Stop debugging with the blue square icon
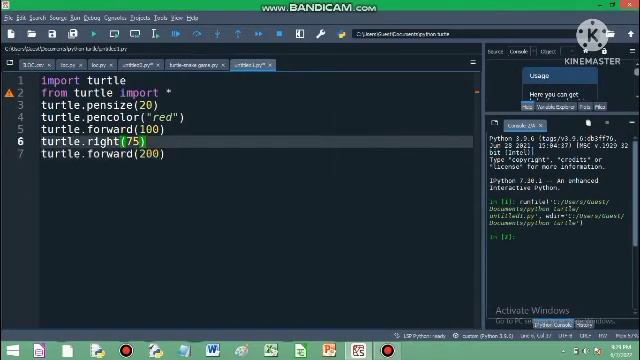 pos(279,34)
